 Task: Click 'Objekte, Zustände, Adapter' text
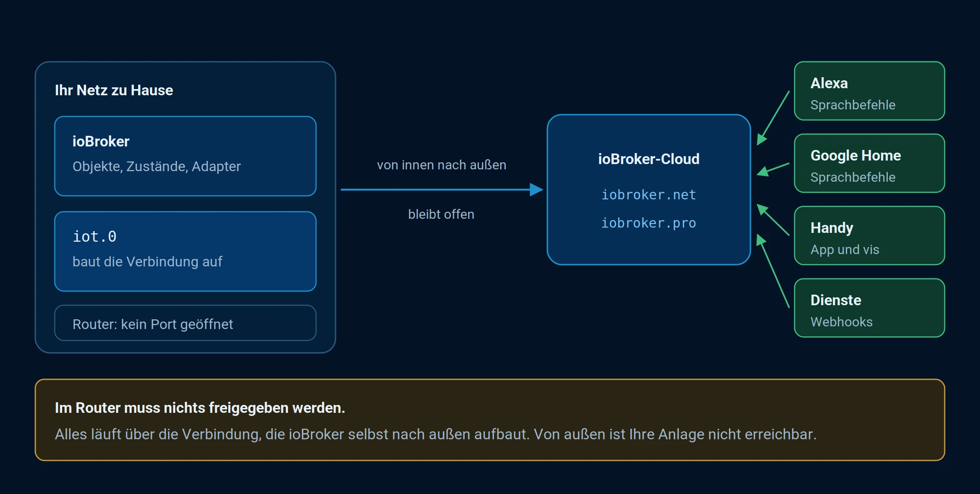pyautogui.click(x=156, y=166)
